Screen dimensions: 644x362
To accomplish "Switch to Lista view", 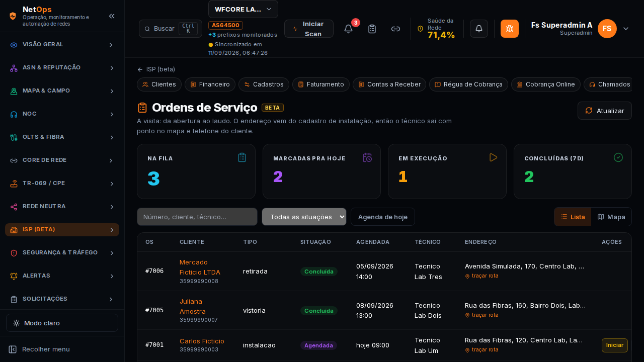I will pyautogui.click(x=573, y=217).
